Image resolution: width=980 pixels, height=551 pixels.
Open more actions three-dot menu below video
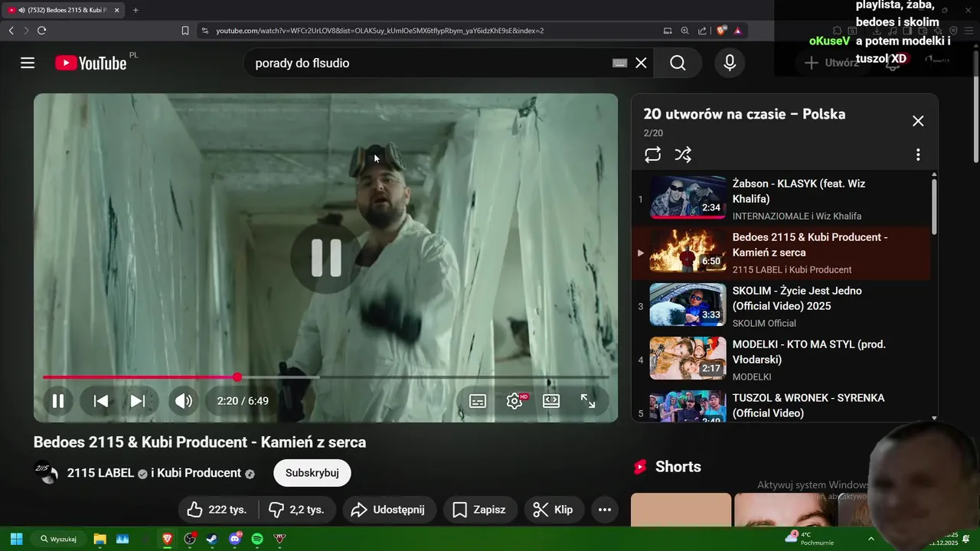click(605, 510)
